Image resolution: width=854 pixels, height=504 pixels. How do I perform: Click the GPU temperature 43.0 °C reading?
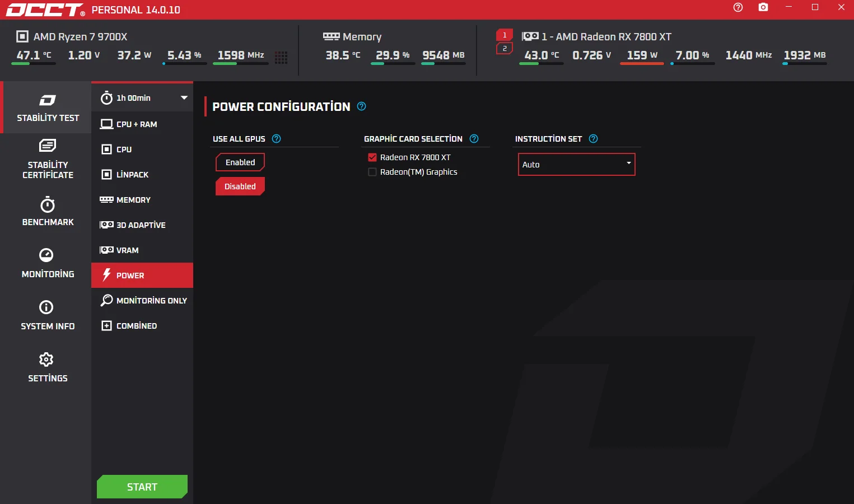click(542, 55)
